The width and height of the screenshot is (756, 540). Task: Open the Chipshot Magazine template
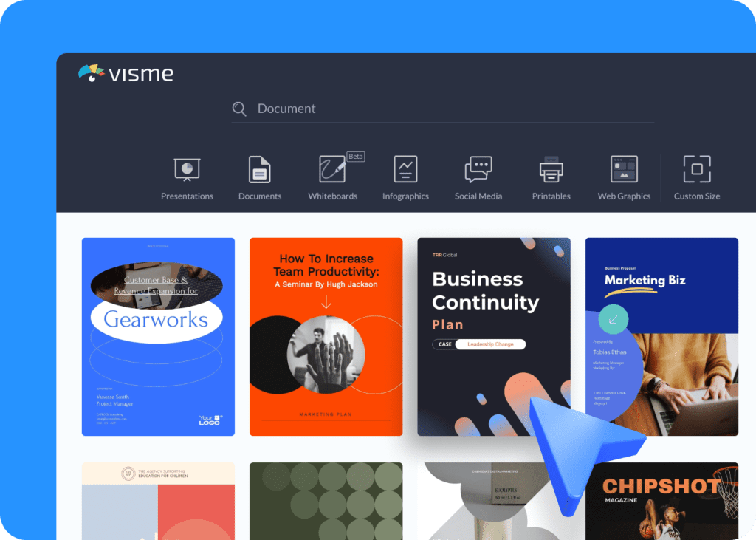coord(661,501)
